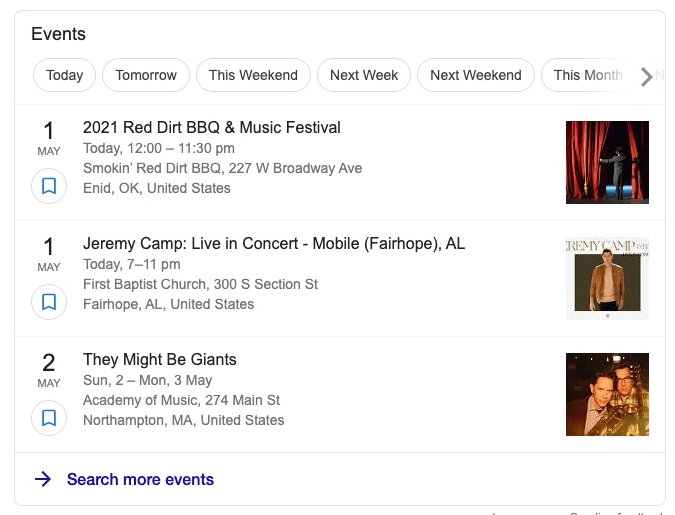Click the 2 May date label
The image size is (675, 515).
(x=49, y=369)
